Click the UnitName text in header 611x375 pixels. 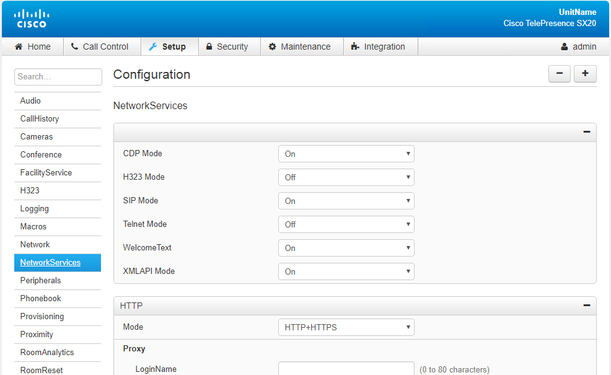coord(577,12)
